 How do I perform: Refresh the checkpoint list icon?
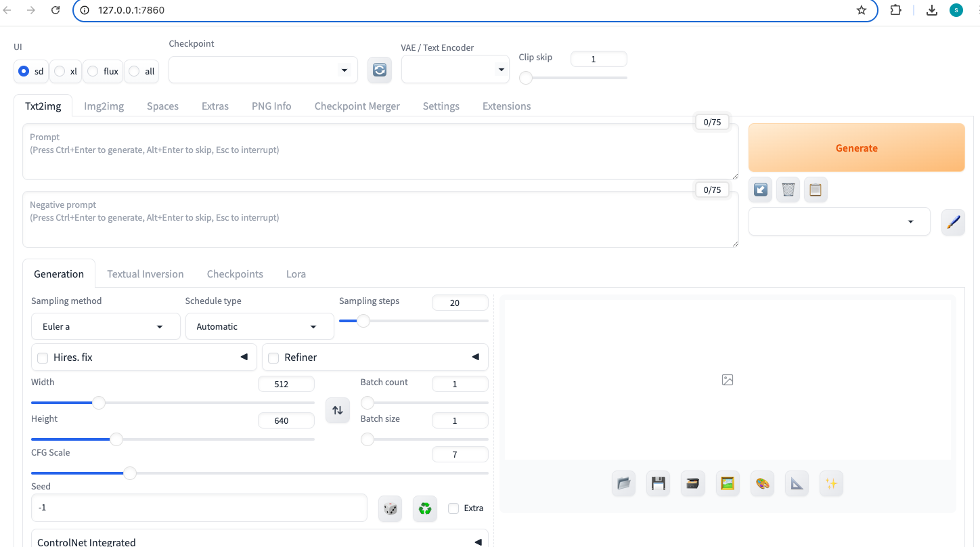tap(380, 70)
